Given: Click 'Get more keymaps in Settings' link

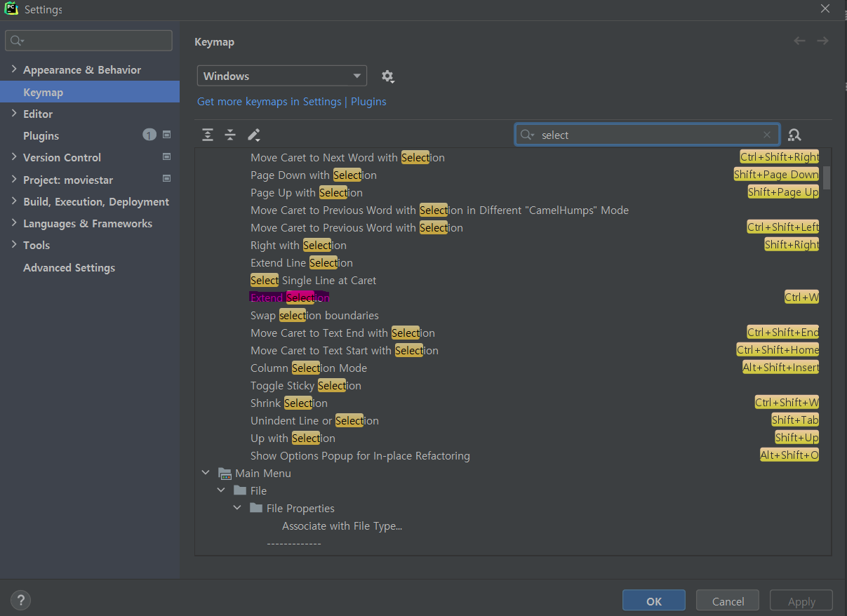Looking at the screenshot, I should (x=269, y=102).
